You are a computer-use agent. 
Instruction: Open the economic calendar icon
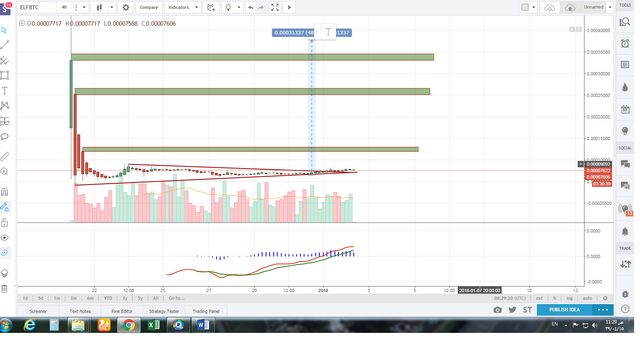(x=625, y=109)
